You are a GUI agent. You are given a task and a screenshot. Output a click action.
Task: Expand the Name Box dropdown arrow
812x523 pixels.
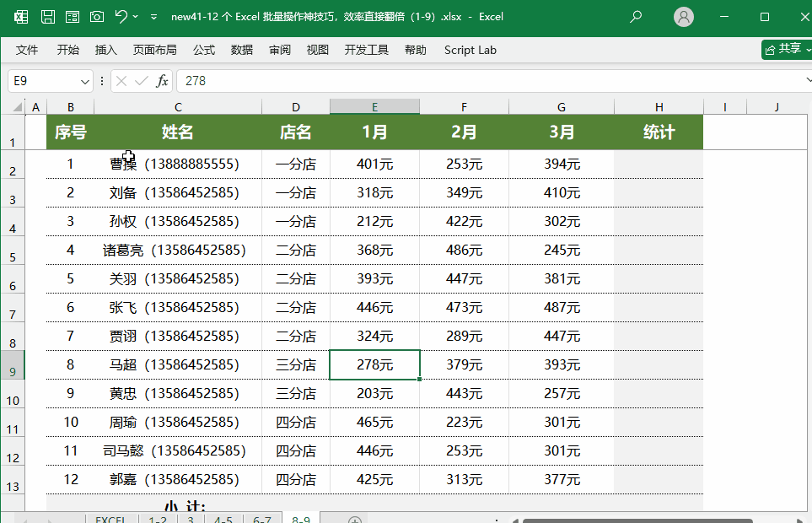[85, 81]
